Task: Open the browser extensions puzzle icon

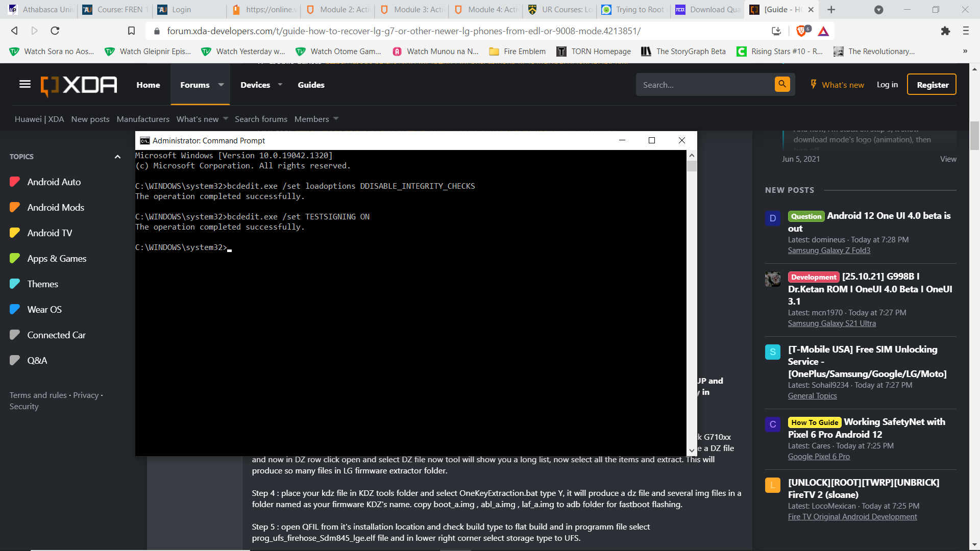Action: point(945,31)
